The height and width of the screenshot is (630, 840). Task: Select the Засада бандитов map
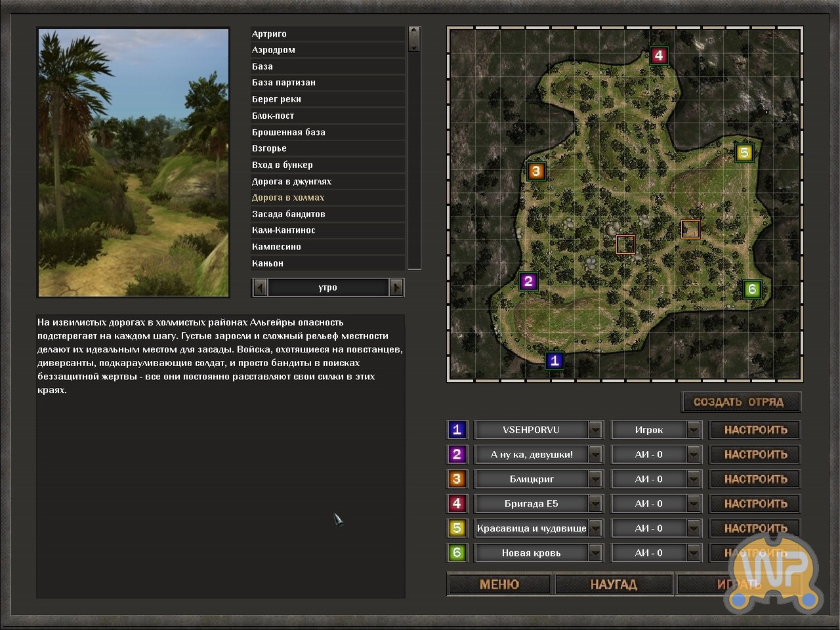(x=289, y=214)
